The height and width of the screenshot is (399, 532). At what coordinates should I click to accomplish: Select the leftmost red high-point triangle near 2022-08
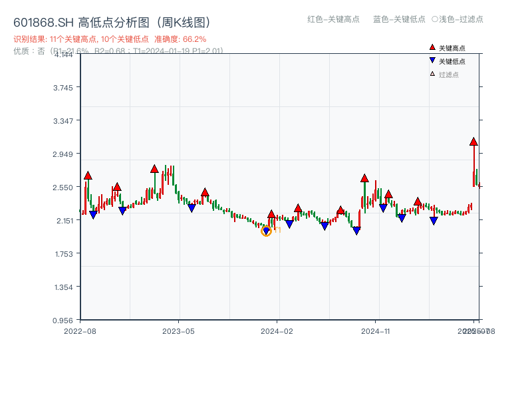(87, 176)
